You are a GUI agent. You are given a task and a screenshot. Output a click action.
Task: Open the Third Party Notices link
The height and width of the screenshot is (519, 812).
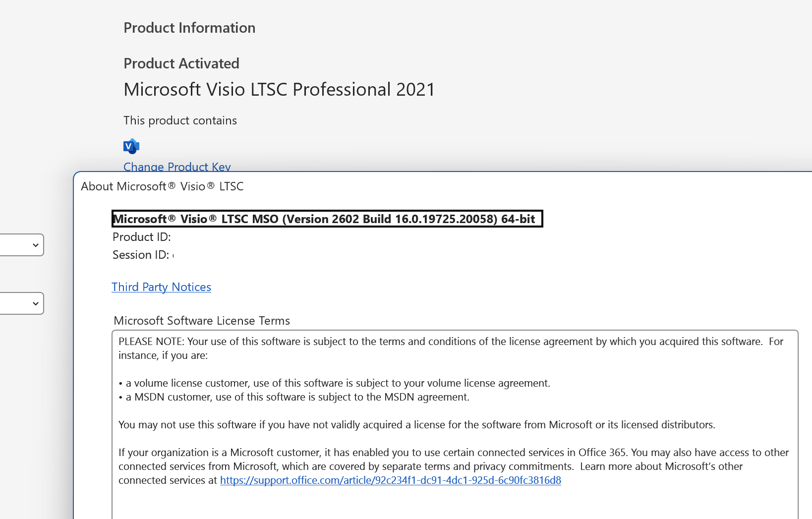click(161, 287)
